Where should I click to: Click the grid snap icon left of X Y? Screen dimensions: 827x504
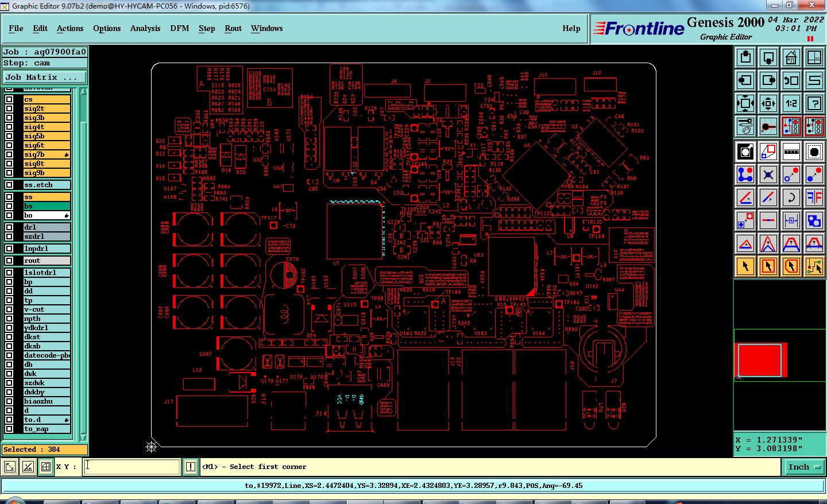click(x=46, y=467)
